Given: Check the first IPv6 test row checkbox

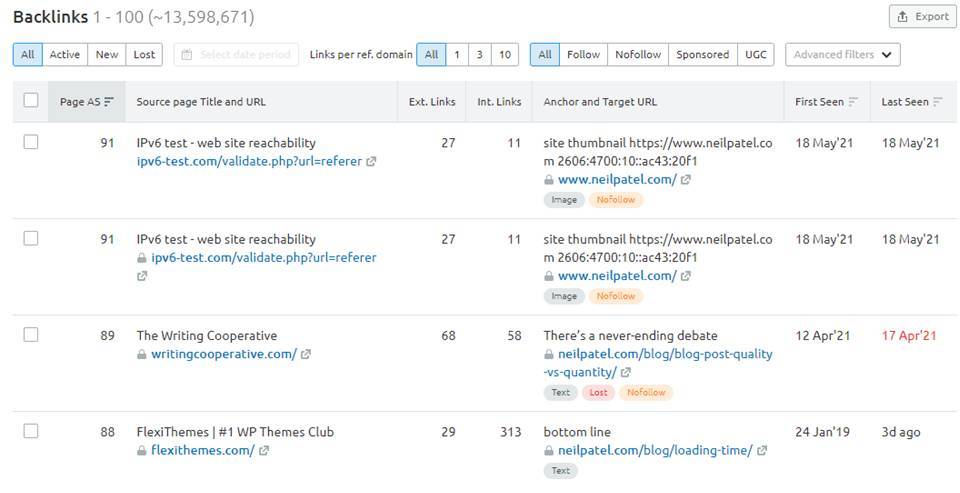Looking at the screenshot, I should (x=31, y=142).
